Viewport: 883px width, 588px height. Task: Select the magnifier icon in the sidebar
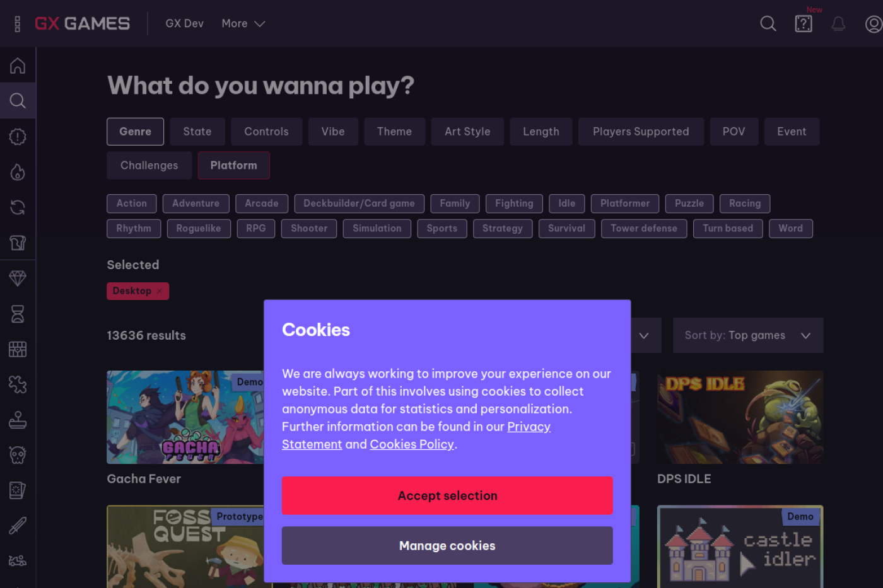click(18, 101)
